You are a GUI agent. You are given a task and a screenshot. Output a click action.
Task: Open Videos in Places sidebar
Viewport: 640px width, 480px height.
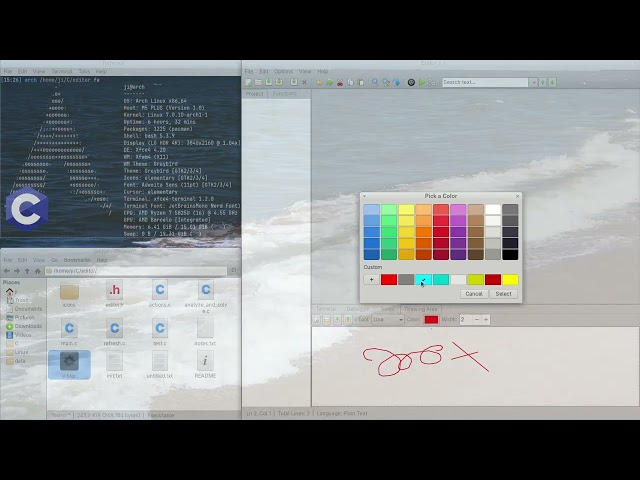tap(19, 335)
